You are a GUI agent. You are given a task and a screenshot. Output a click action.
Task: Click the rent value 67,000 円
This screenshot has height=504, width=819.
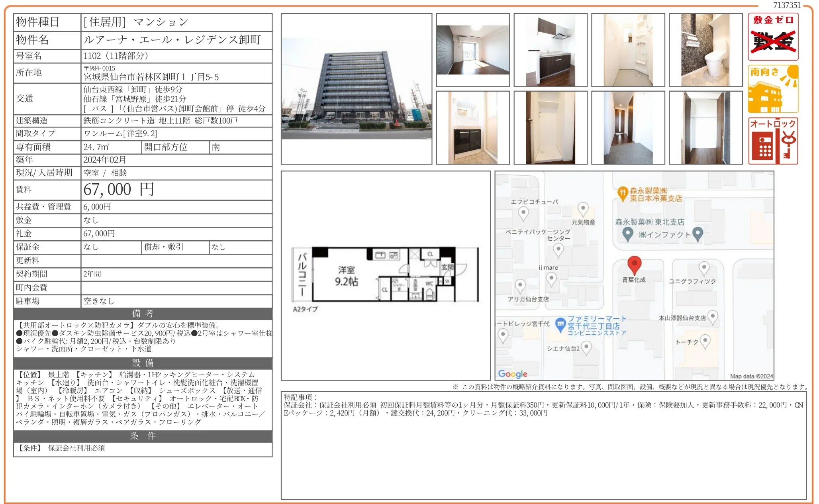pos(118,190)
